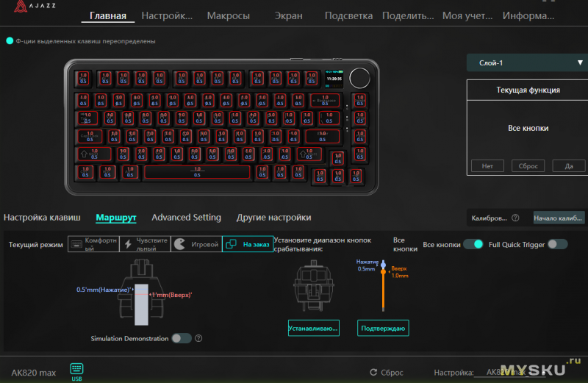Click the rotary knob on keyboard image

[x=359, y=78]
